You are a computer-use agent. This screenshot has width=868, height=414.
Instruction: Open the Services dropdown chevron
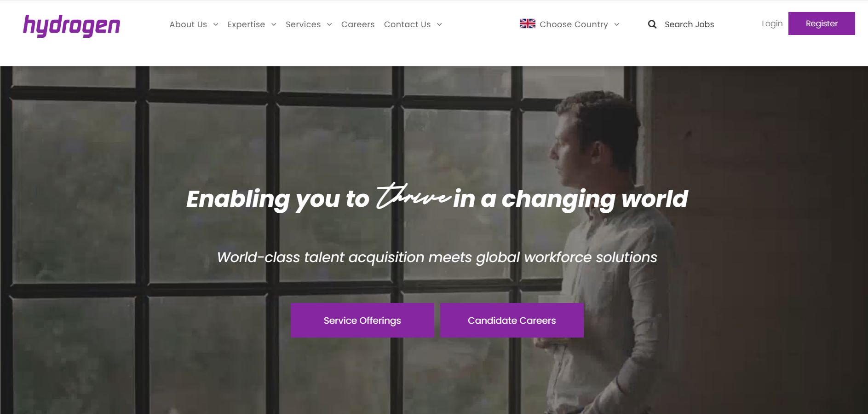point(329,24)
